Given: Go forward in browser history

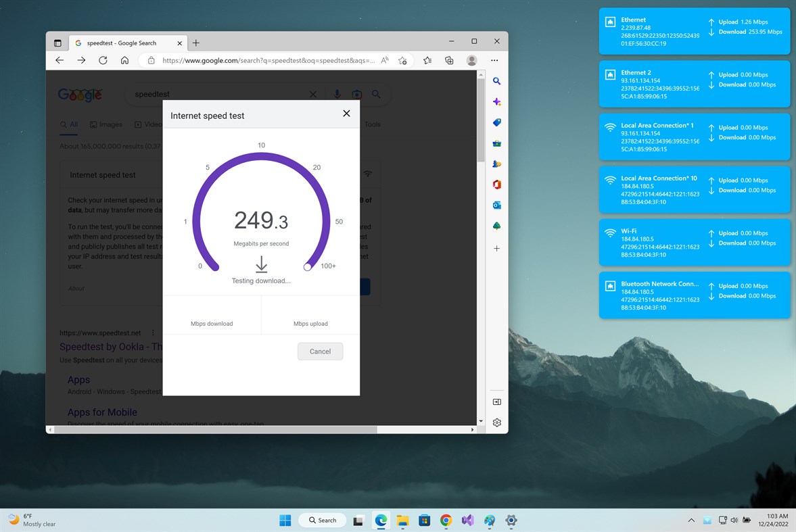Looking at the screenshot, I should 81,60.
